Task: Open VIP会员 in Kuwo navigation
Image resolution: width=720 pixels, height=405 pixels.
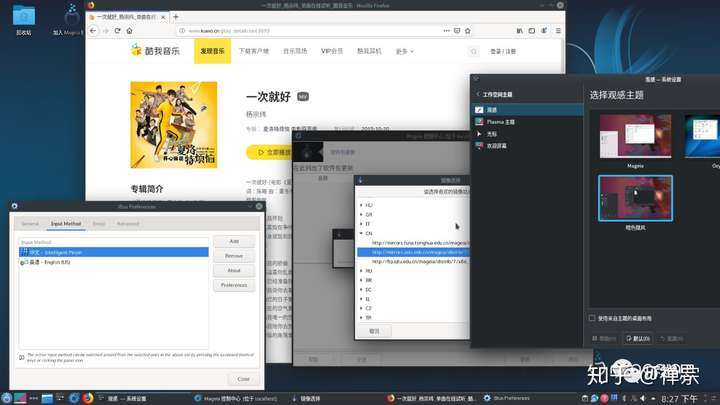Action: pos(332,51)
